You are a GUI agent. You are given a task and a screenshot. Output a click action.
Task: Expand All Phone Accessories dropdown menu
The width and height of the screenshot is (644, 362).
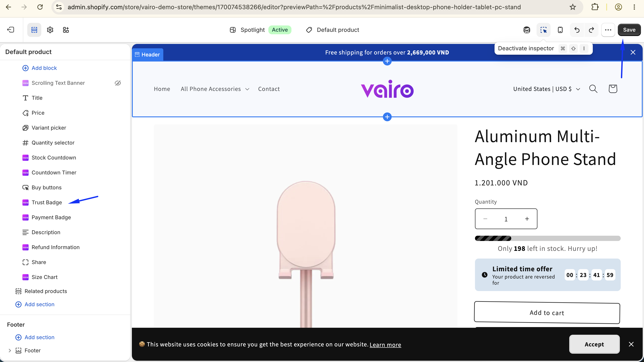pos(215,89)
